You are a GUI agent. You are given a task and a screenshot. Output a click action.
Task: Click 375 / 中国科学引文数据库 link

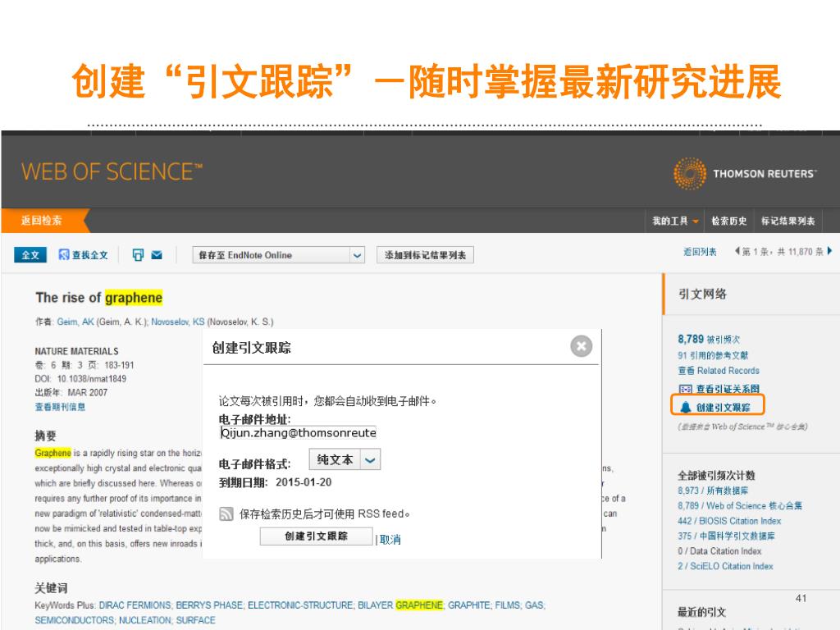[x=726, y=536]
